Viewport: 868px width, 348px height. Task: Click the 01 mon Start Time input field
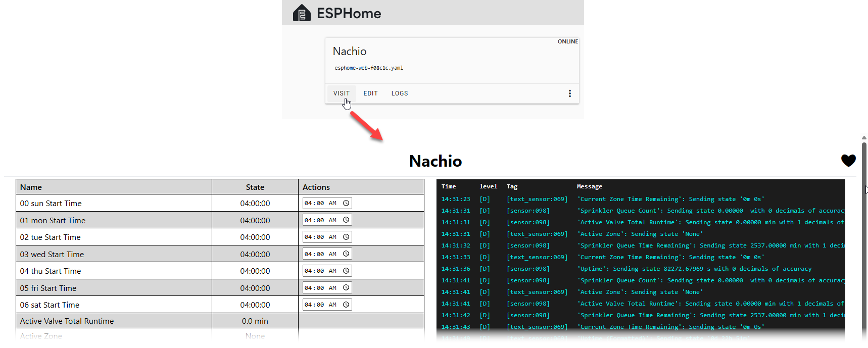point(327,220)
